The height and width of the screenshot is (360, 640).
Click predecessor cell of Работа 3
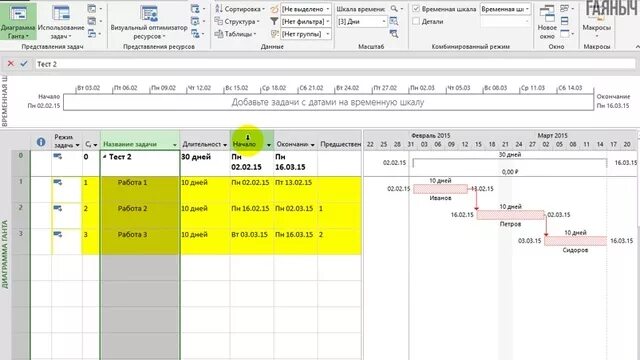340,241
